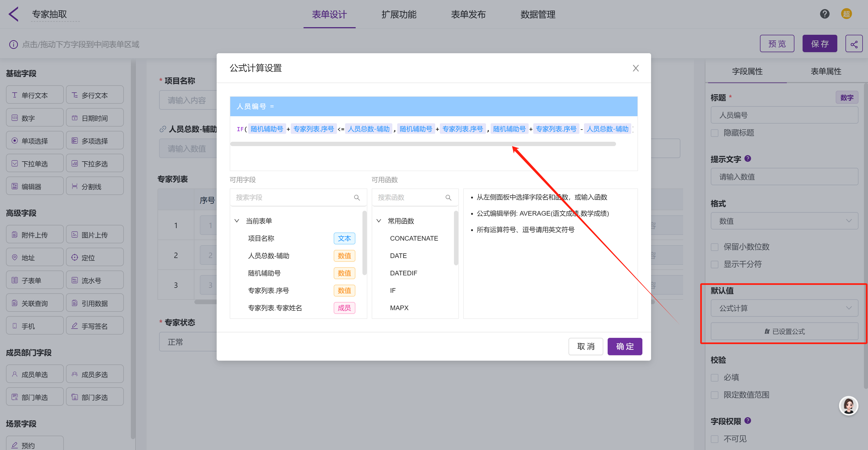
Task: Click the search icon in field search
Action: point(357,198)
